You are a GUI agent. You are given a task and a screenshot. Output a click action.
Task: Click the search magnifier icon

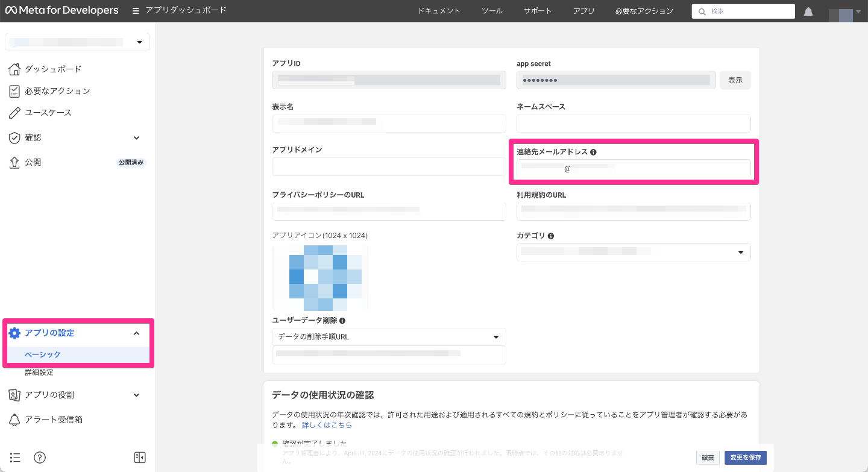coord(702,11)
